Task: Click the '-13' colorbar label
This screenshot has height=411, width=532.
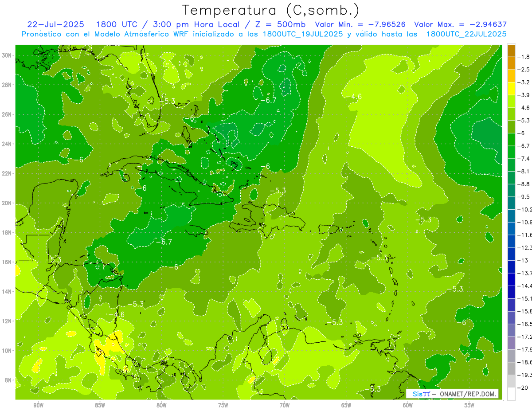Action: click(x=523, y=260)
